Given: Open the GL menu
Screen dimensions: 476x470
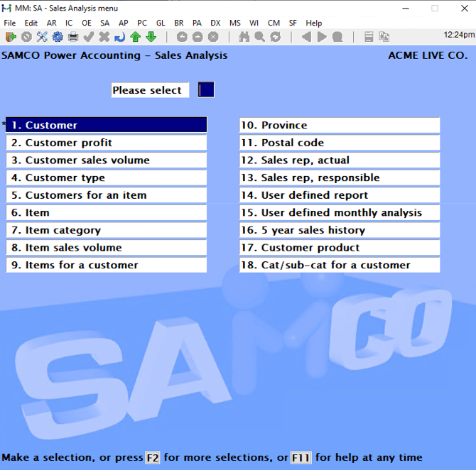Looking at the screenshot, I should tap(161, 23).
